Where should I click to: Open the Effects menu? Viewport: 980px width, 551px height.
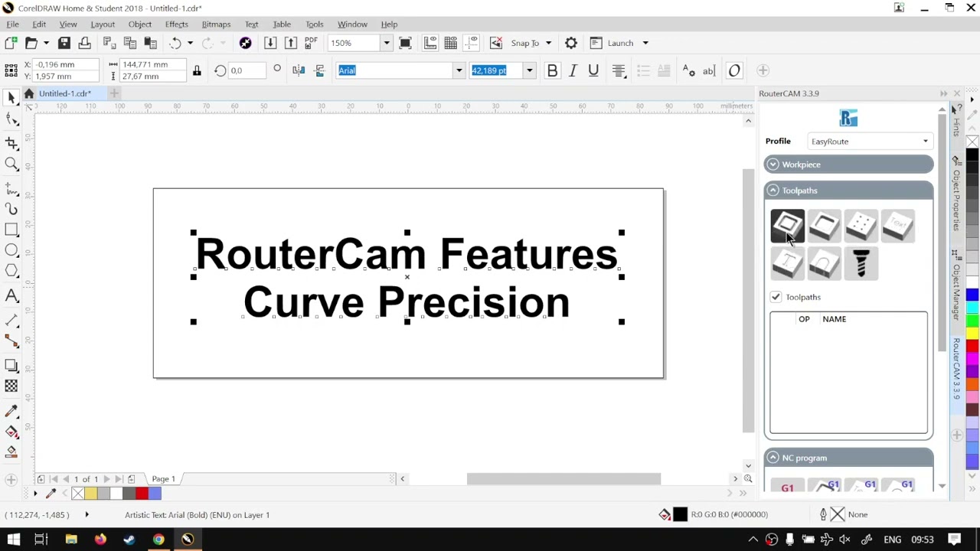coord(176,24)
